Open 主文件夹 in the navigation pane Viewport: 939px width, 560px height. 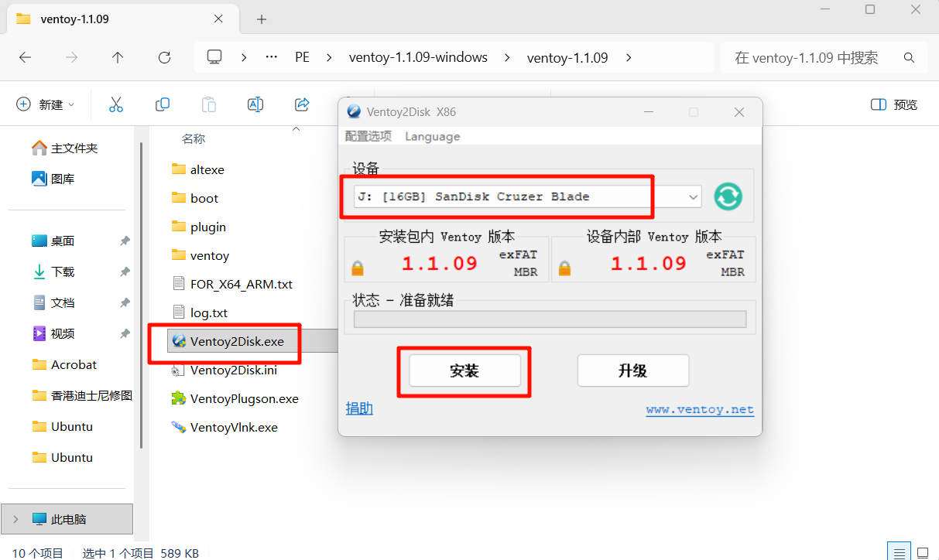tap(66, 148)
